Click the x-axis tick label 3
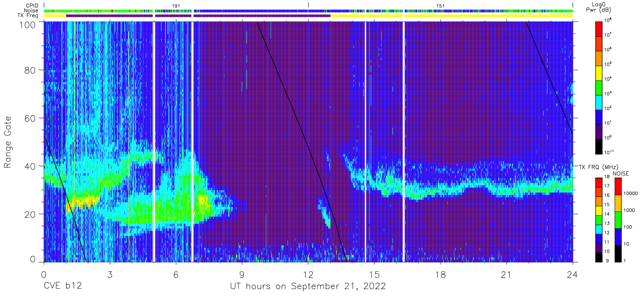The image size is (644, 297). [x=110, y=275]
